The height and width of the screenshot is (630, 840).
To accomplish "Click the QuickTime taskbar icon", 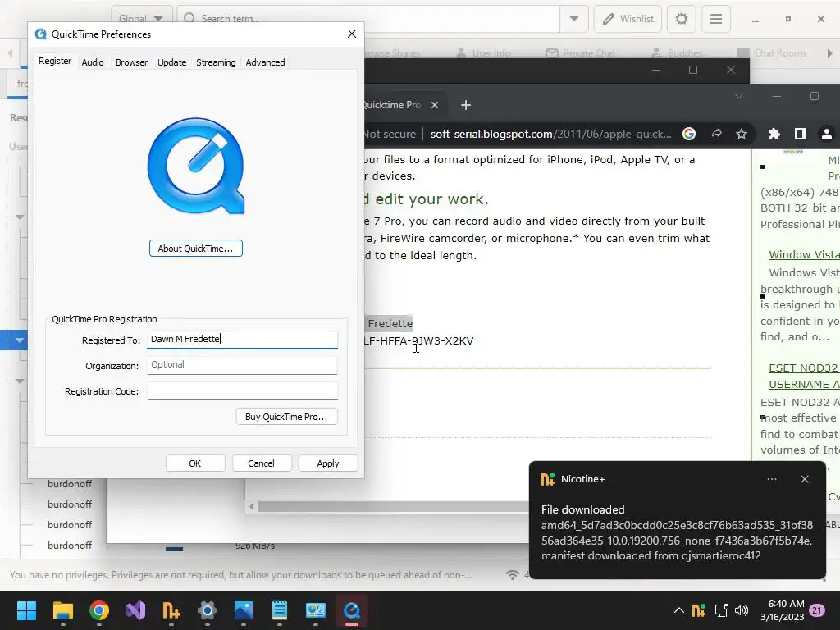I will pyautogui.click(x=352, y=610).
